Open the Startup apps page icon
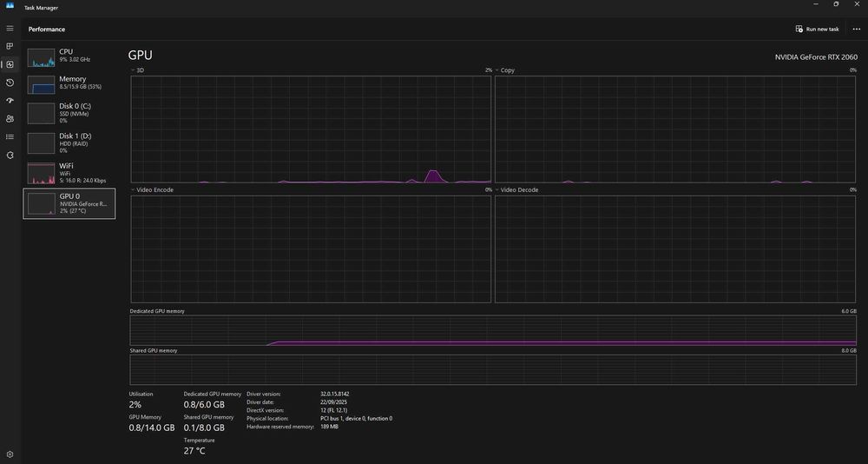The width and height of the screenshot is (868, 464). coord(10,100)
